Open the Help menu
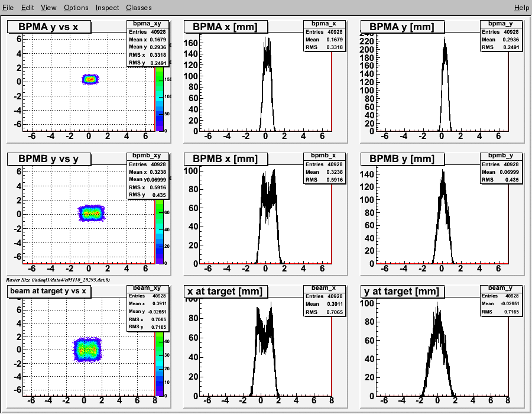Image resolution: width=532 pixels, height=414 pixels. pyautogui.click(x=521, y=8)
